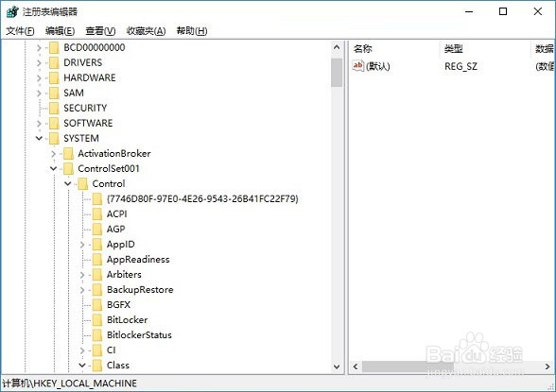
Task: Select the (默认) value name
Action: 378,66
